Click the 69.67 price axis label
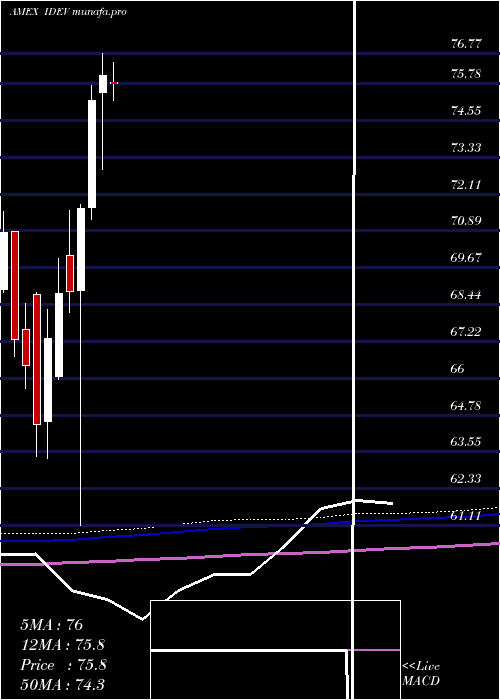This screenshot has width=500, height=700. [x=466, y=258]
